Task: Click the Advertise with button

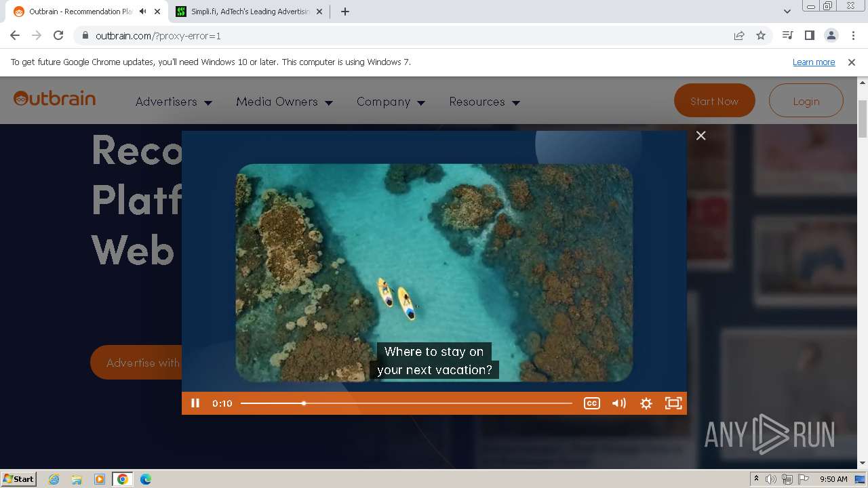Action: point(136,363)
